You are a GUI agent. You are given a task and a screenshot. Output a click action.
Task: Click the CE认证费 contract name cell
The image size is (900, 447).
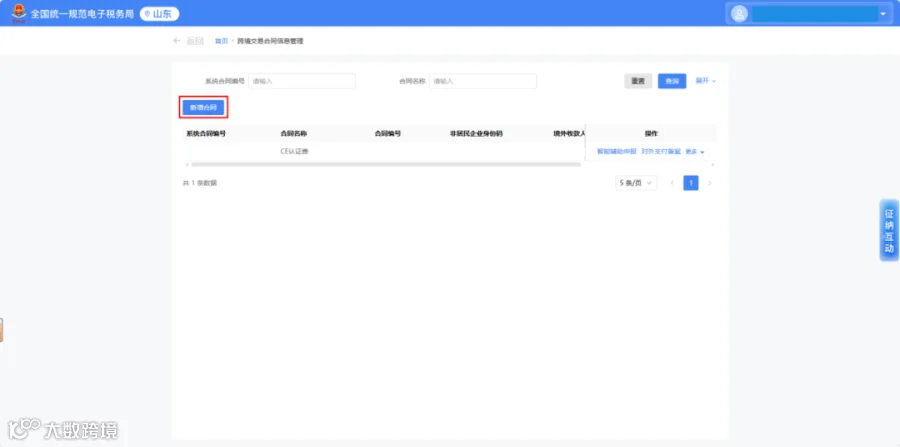[294, 151]
